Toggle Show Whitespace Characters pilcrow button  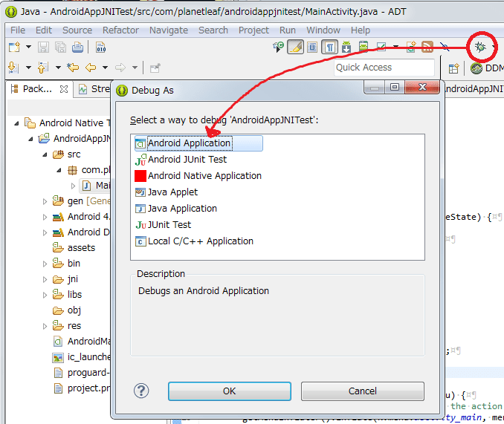[330, 48]
